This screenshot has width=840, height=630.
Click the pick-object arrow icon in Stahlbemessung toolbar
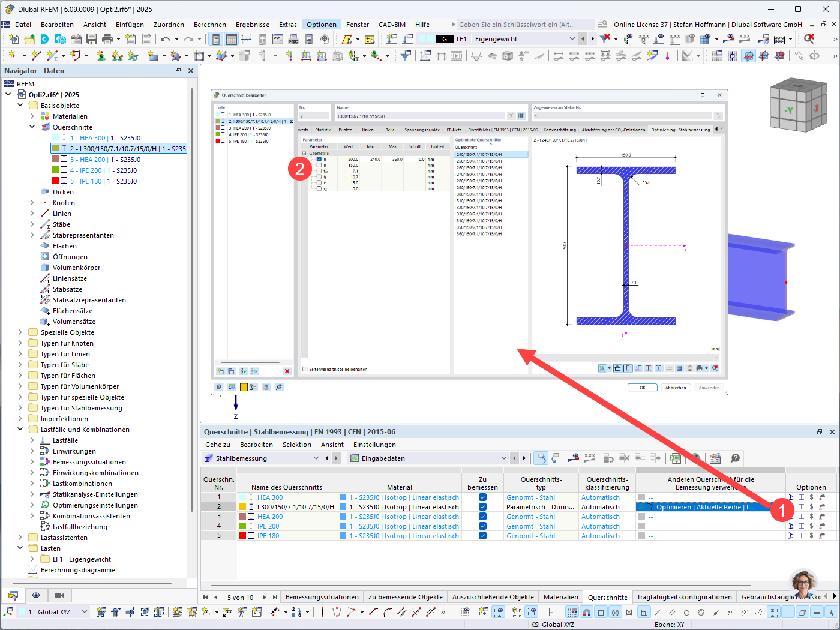[541, 458]
